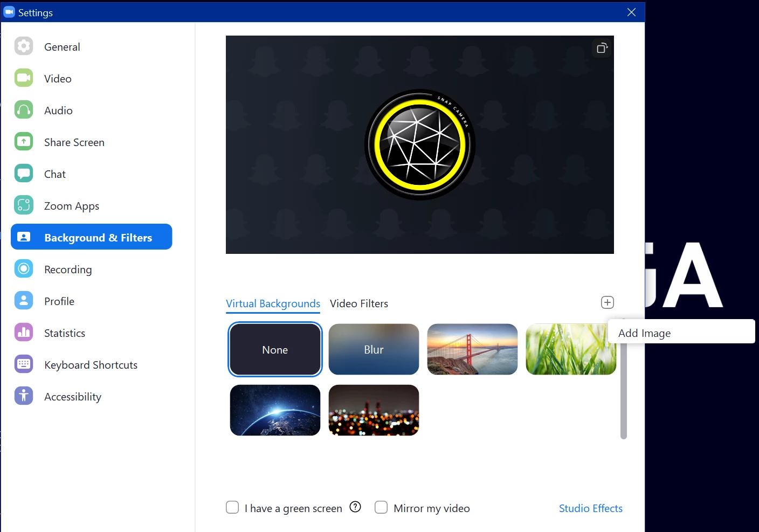Choose the green grass background
This screenshot has width=759, height=532.
(x=571, y=349)
